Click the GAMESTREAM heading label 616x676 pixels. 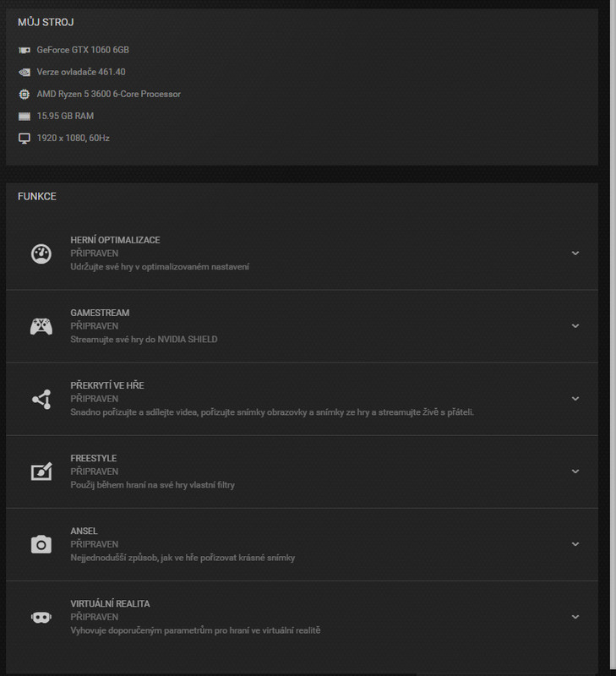[100, 313]
